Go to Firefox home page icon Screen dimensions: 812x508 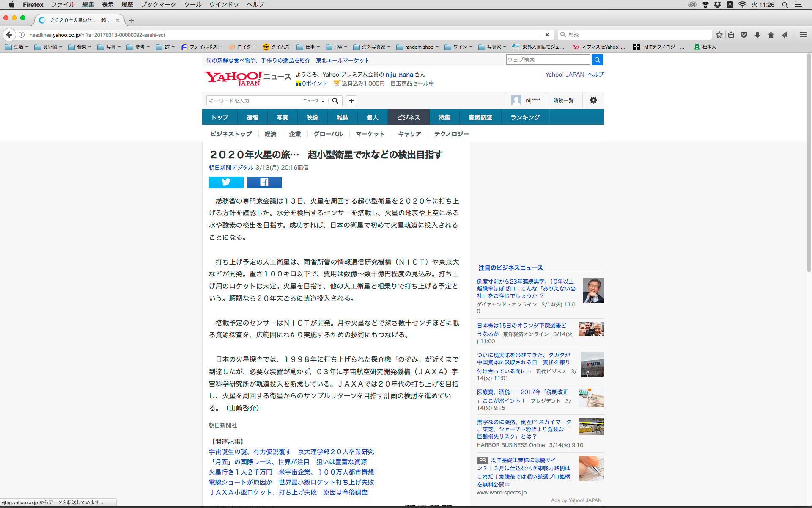pyautogui.click(x=771, y=35)
